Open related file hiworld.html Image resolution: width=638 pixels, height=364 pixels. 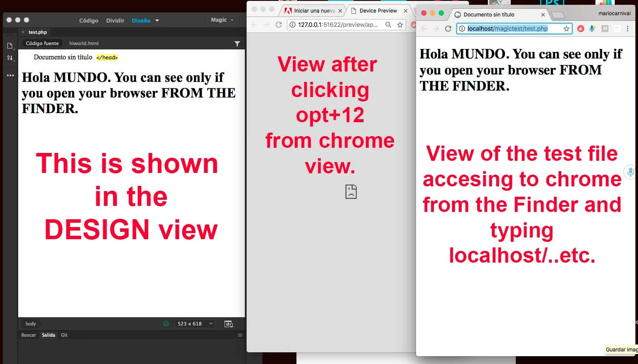click(x=84, y=43)
